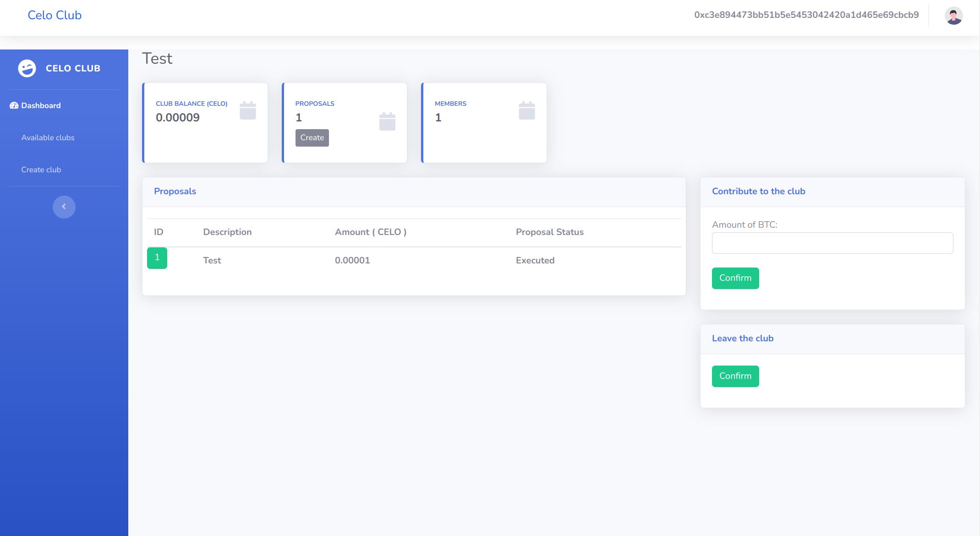Click the Amount of BTC input field
The height and width of the screenshot is (536, 980).
click(x=832, y=244)
